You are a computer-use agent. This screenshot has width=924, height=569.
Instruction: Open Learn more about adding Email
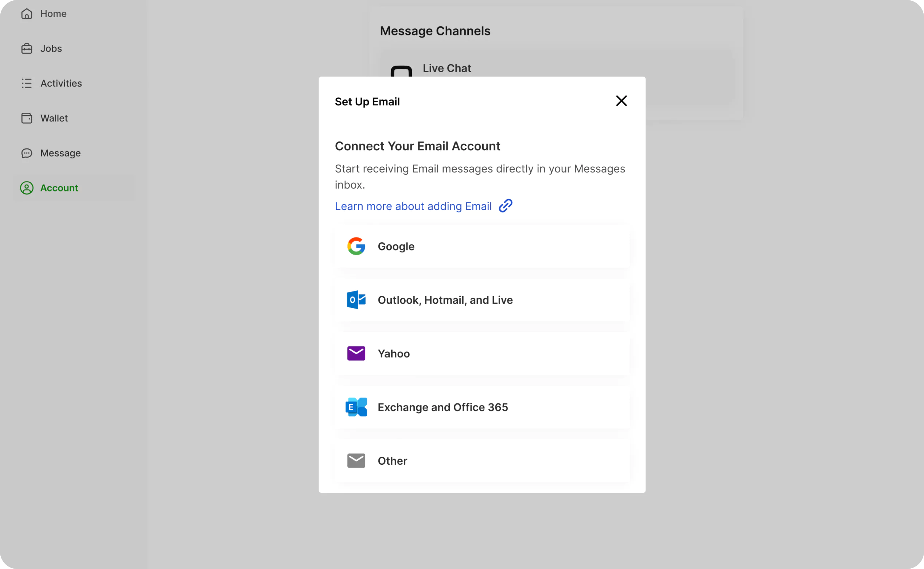[x=413, y=206]
